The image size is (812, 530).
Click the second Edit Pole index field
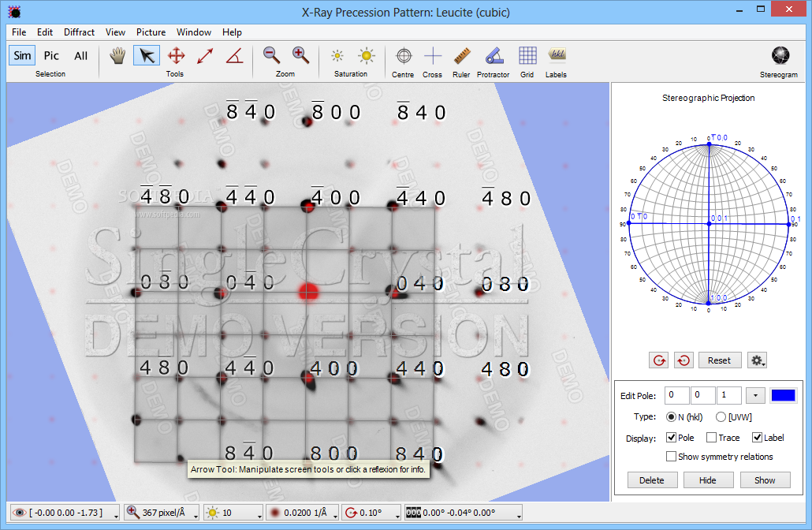(x=702, y=395)
